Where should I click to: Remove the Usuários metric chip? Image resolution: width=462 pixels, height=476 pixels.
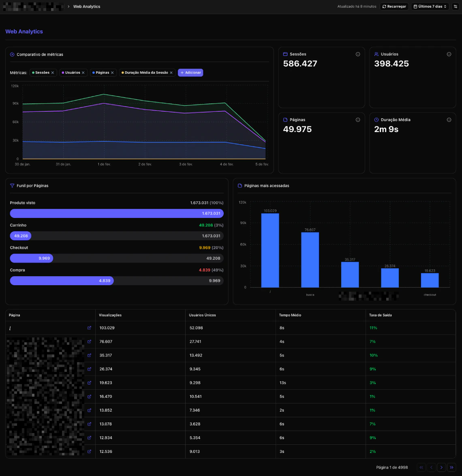click(x=83, y=73)
